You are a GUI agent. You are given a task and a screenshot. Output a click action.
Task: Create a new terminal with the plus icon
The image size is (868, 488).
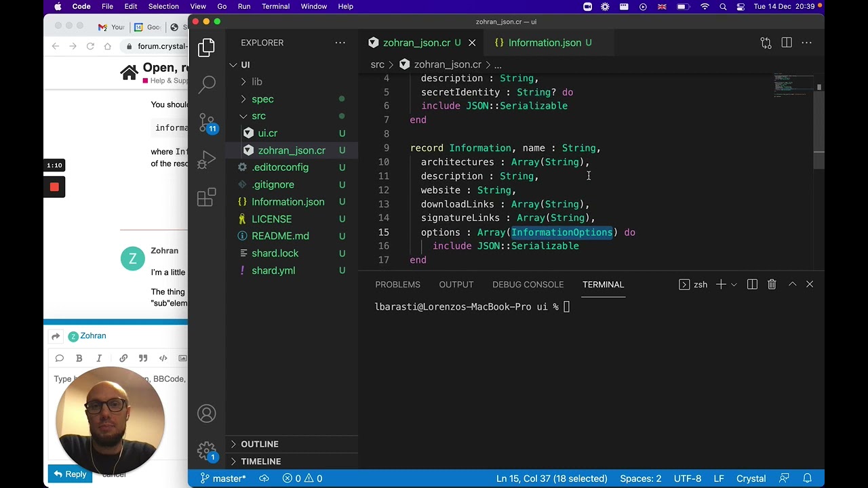coord(721,285)
